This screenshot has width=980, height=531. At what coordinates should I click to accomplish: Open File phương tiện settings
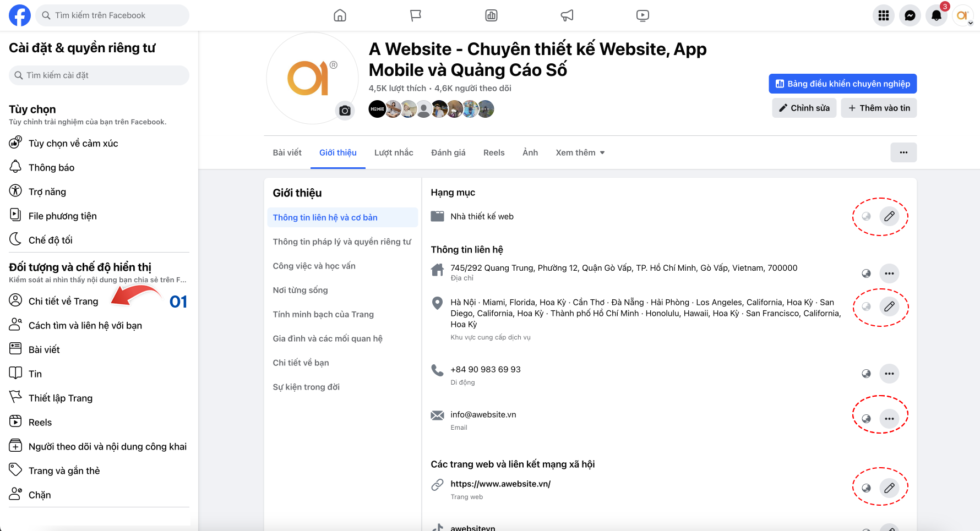pos(99,216)
